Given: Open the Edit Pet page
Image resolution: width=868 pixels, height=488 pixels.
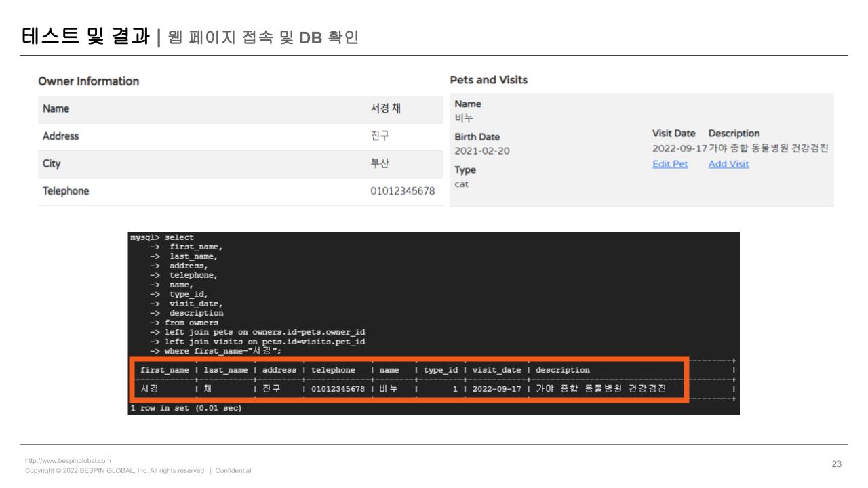Looking at the screenshot, I should tap(669, 164).
